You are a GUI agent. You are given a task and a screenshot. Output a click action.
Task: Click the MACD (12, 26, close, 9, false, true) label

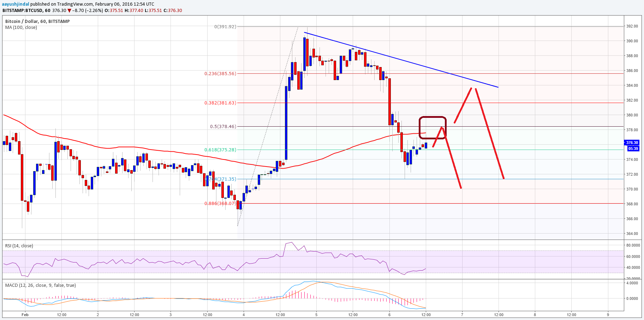point(41,285)
